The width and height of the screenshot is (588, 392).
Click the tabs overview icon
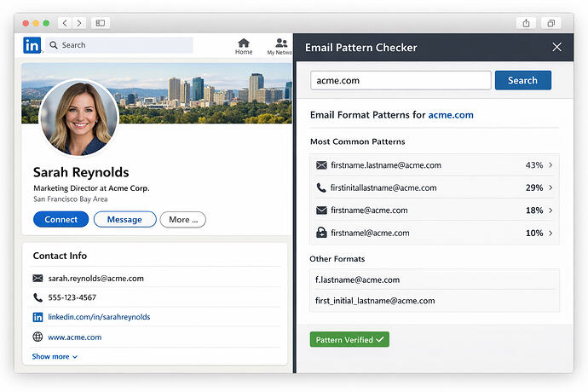pyautogui.click(x=551, y=23)
